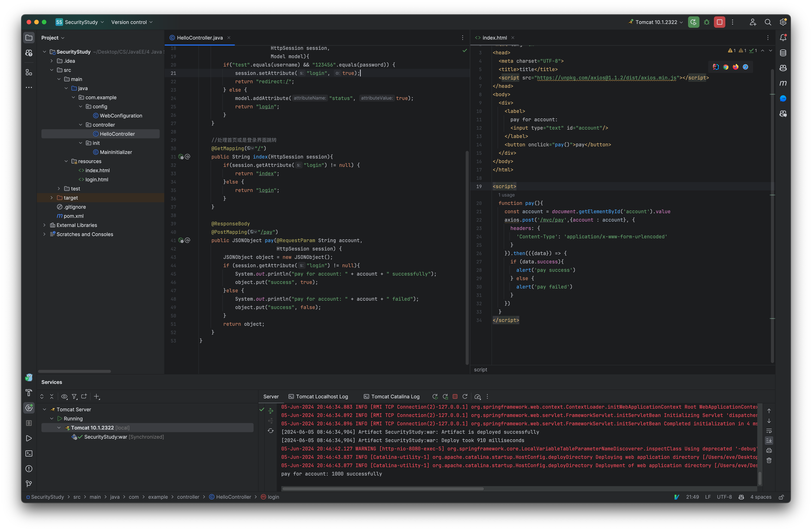
Task: Open the SecurityStudy project dropdown
Action: 80,22
